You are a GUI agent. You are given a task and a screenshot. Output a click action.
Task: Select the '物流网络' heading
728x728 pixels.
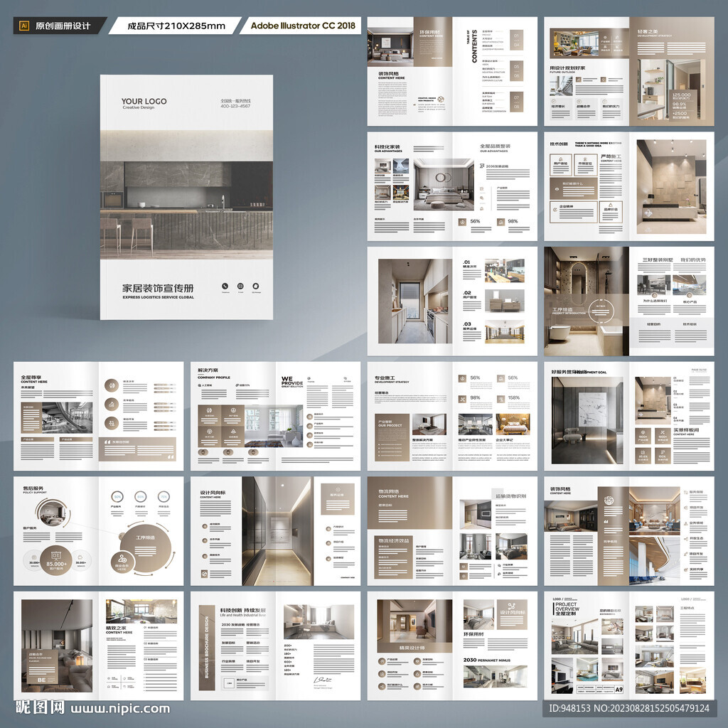(388, 491)
